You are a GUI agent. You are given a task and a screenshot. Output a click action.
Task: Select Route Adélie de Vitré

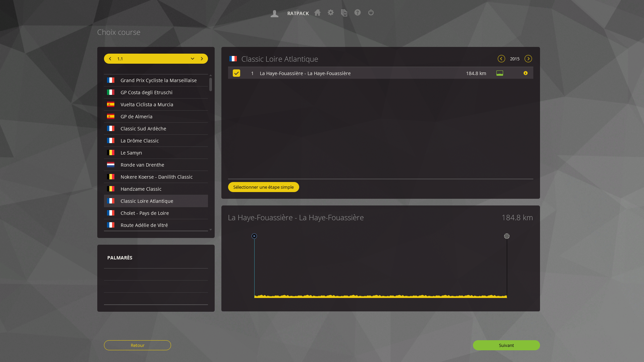pos(156,225)
